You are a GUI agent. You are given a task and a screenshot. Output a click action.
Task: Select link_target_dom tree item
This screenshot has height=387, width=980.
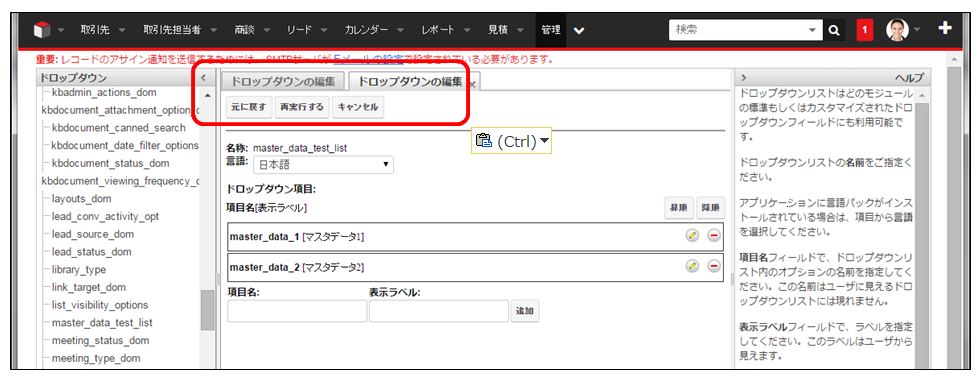pos(89,287)
